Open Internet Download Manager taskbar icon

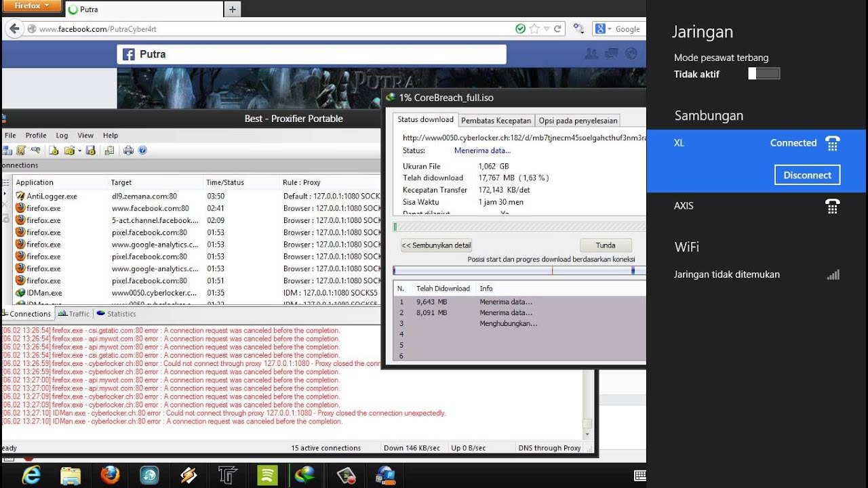click(x=307, y=476)
